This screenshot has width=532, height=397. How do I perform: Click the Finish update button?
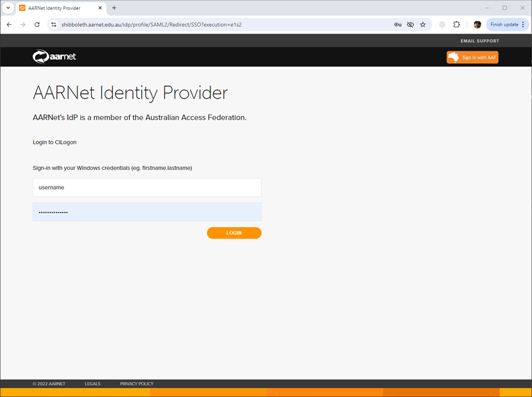507,24
